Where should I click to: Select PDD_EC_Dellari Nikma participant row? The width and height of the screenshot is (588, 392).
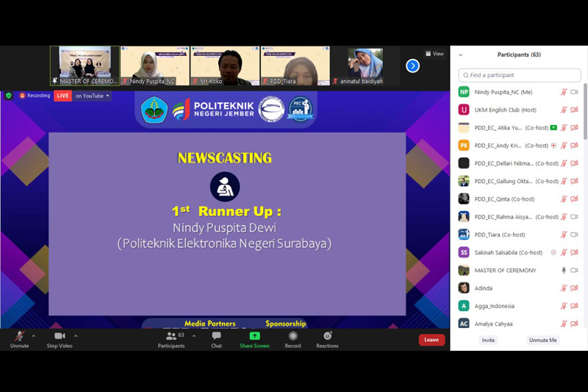[519, 163]
